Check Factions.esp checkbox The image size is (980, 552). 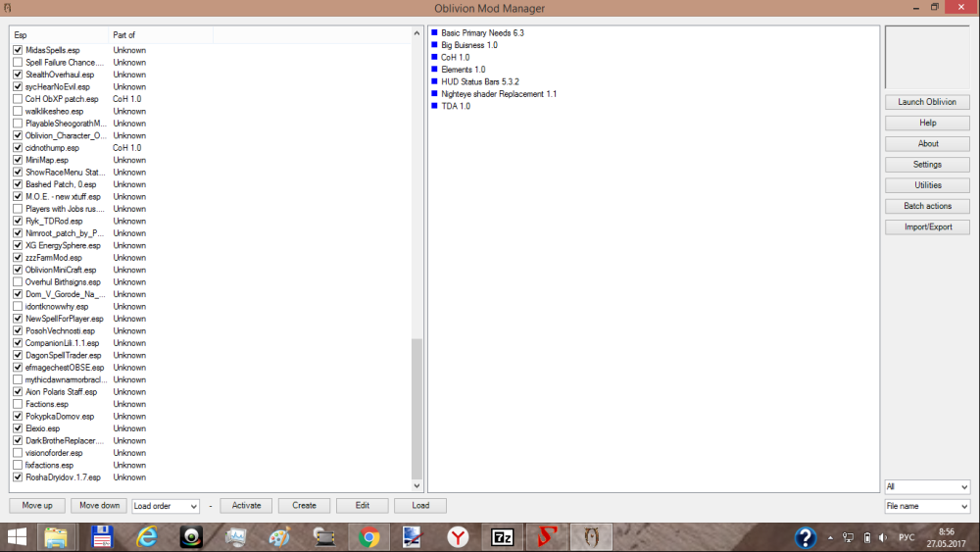18,404
